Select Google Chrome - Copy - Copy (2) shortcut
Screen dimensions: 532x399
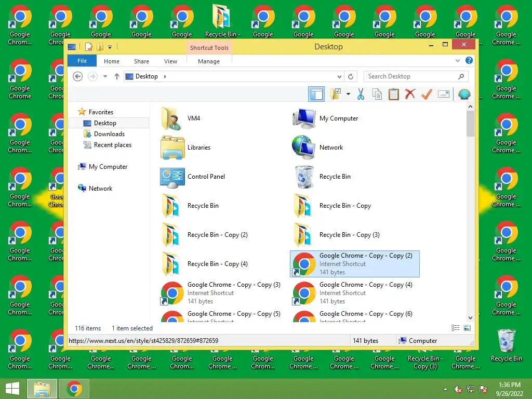pyautogui.click(x=355, y=264)
